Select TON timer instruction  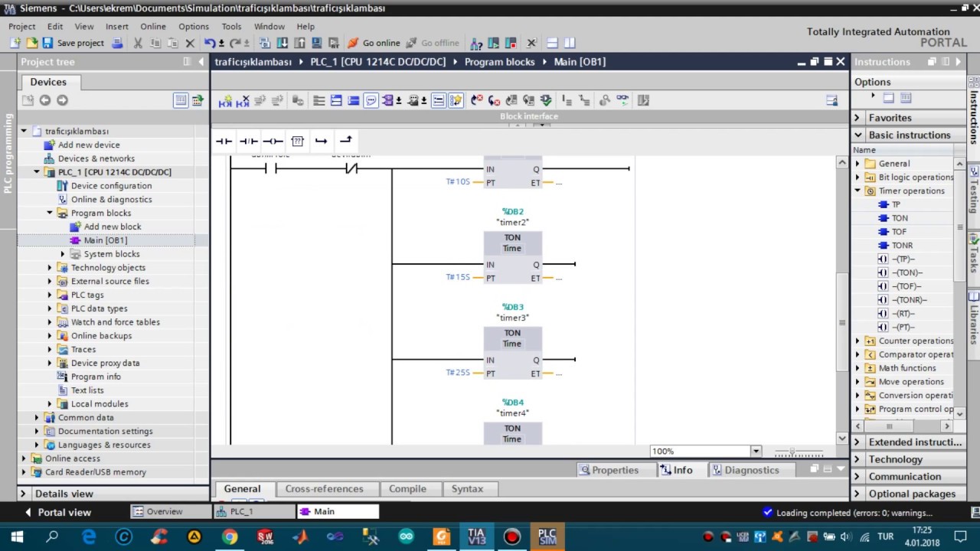[900, 218]
